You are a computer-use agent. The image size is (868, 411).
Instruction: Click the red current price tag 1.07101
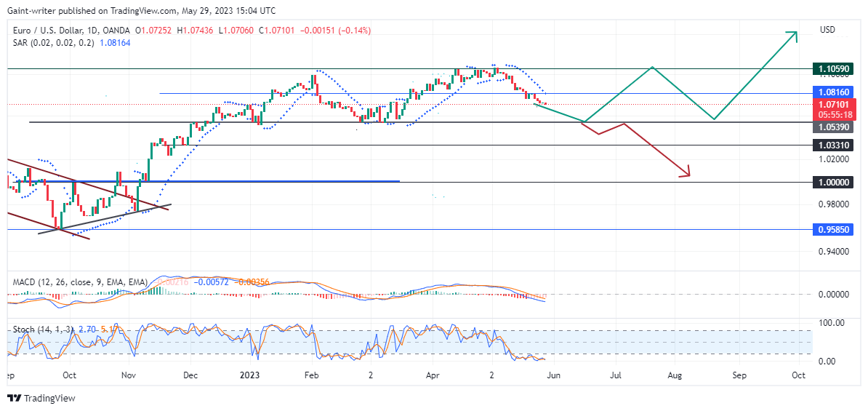(834, 103)
